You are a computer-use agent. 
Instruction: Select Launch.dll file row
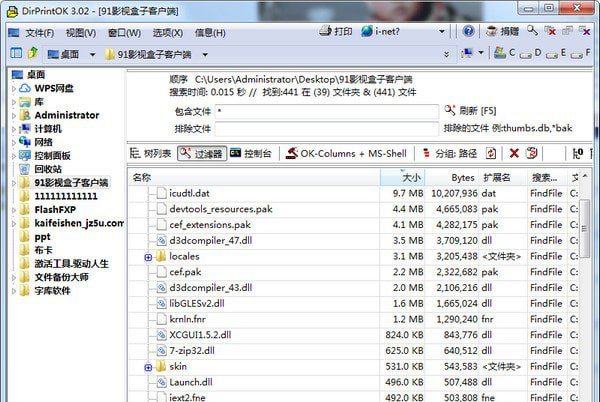(x=354, y=382)
